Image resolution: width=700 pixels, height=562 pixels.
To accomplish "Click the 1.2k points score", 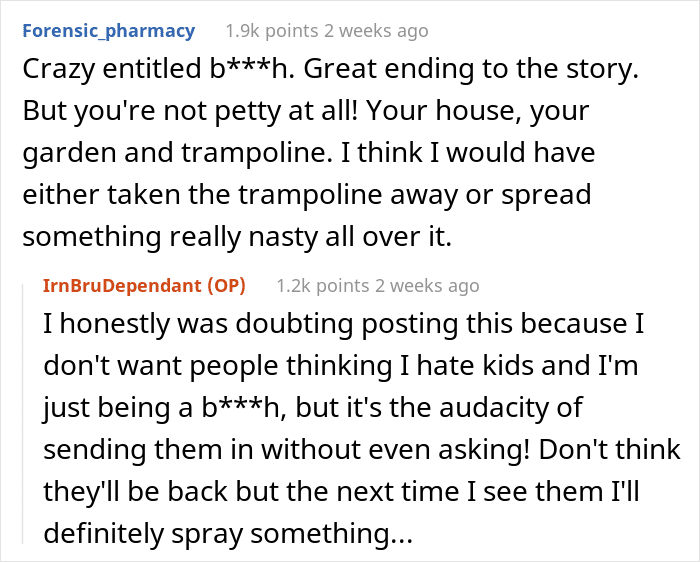I will click(323, 286).
